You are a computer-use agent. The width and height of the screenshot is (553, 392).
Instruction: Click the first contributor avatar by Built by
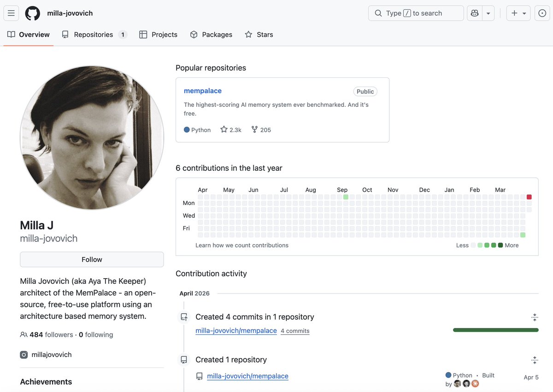pos(458,384)
